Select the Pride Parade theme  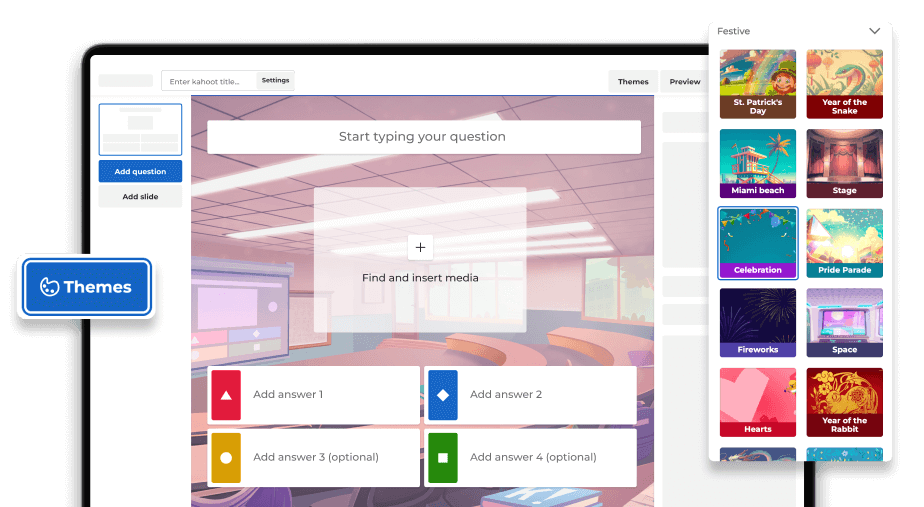coord(844,243)
